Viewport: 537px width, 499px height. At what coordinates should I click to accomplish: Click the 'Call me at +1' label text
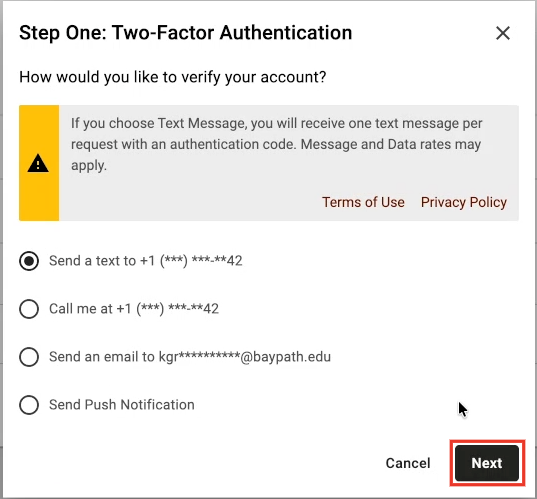click(x=90, y=309)
